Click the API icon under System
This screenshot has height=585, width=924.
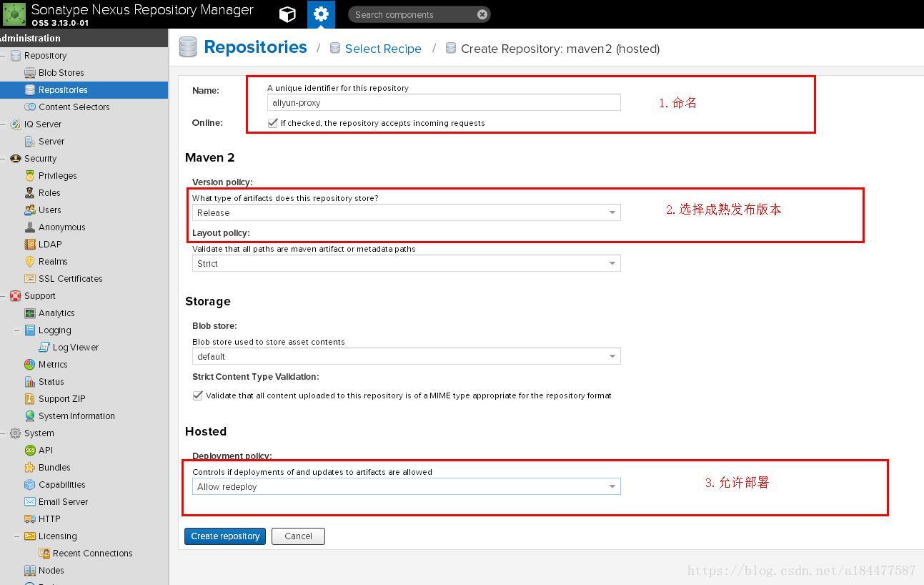[x=30, y=451]
